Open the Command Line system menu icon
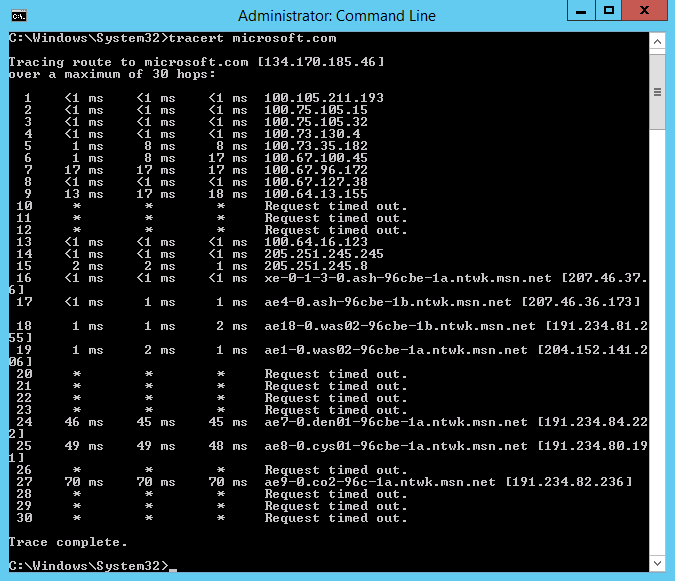The width and height of the screenshot is (675, 581). pos(19,16)
